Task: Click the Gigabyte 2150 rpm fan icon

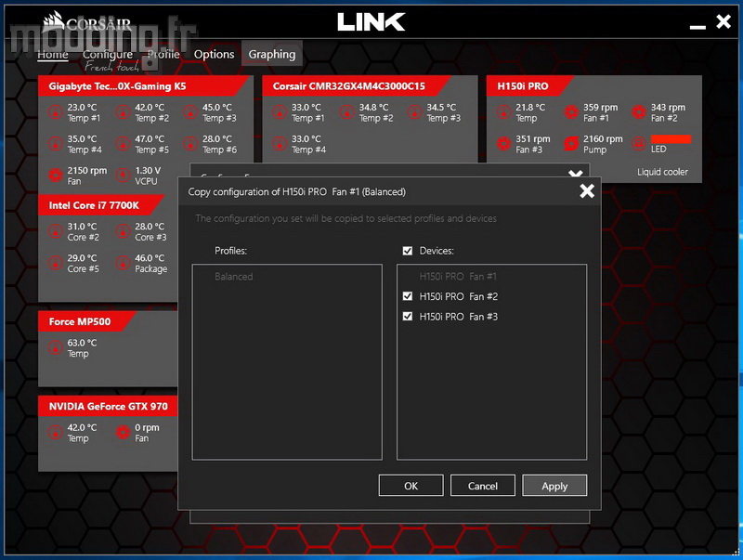Action: (x=56, y=176)
